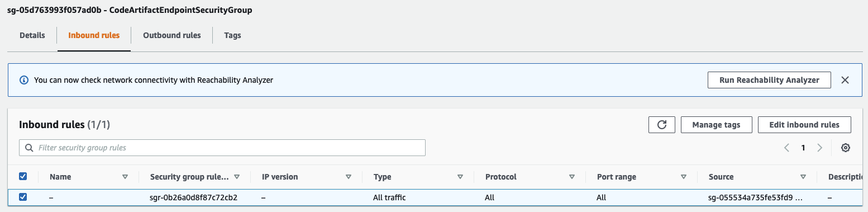868x212 pixels.
Task: Open table preferences gear icon
Action: point(846,148)
